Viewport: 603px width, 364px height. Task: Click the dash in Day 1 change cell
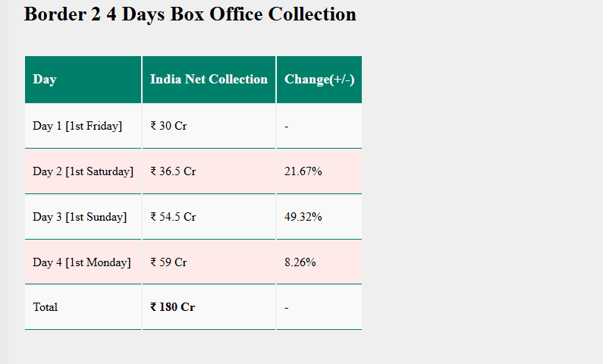pos(287,126)
